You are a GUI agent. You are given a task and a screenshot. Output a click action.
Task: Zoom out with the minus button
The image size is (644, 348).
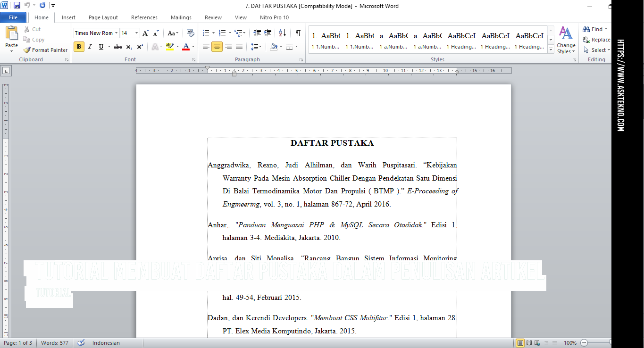point(584,343)
